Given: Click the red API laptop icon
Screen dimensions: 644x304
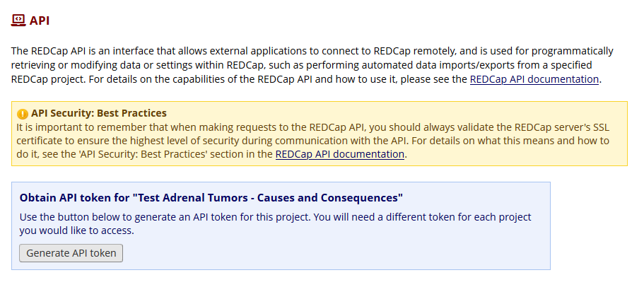Looking at the screenshot, I should pos(18,20).
